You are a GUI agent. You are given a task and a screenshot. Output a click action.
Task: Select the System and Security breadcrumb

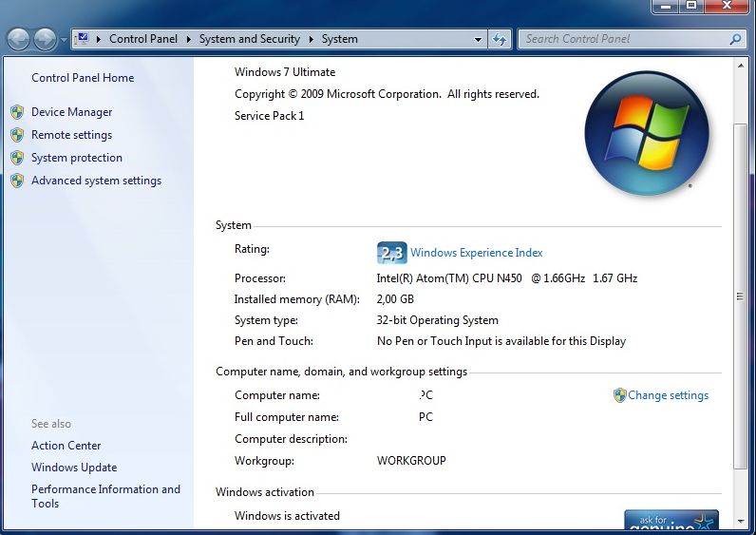(249, 39)
